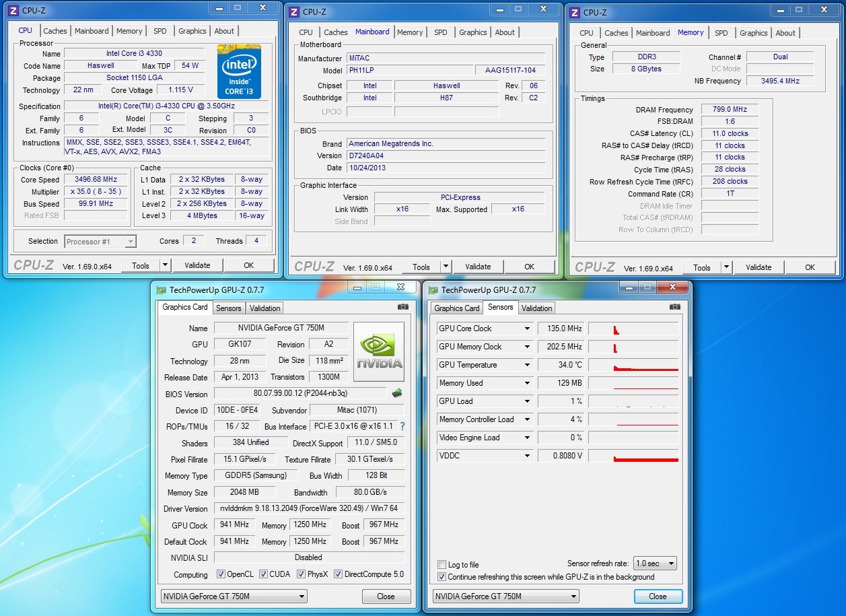Enable the Log to file checkbox

[x=442, y=565]
